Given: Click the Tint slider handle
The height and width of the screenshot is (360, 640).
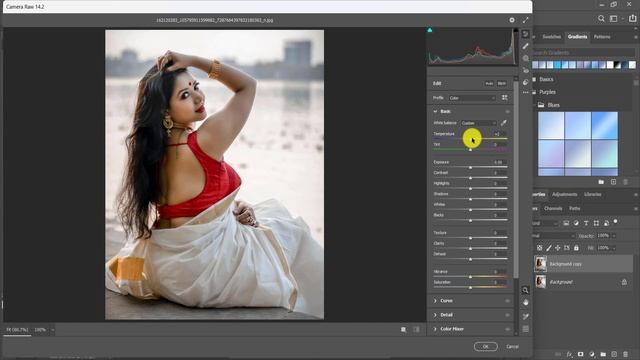Looking at the screenshot, I should point(470,150).
